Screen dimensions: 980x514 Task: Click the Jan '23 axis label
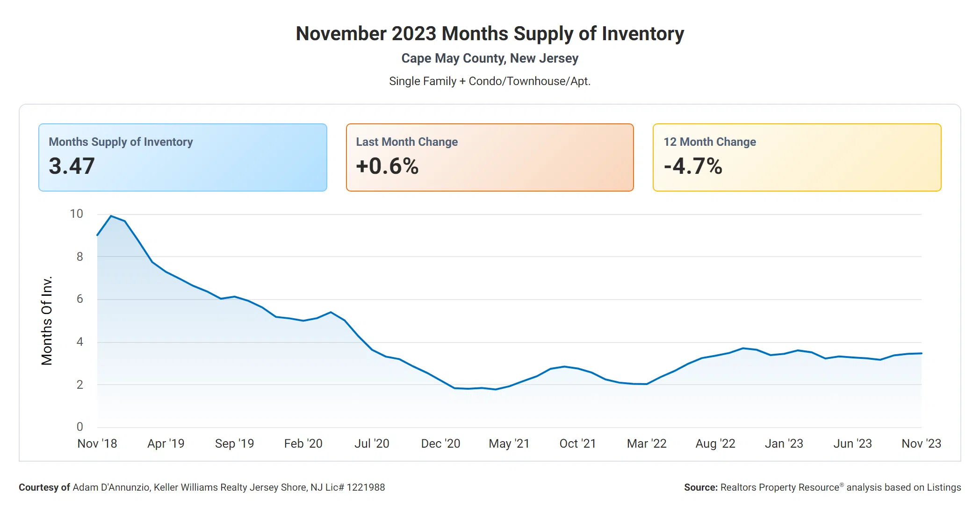click(x=784, y=443)
